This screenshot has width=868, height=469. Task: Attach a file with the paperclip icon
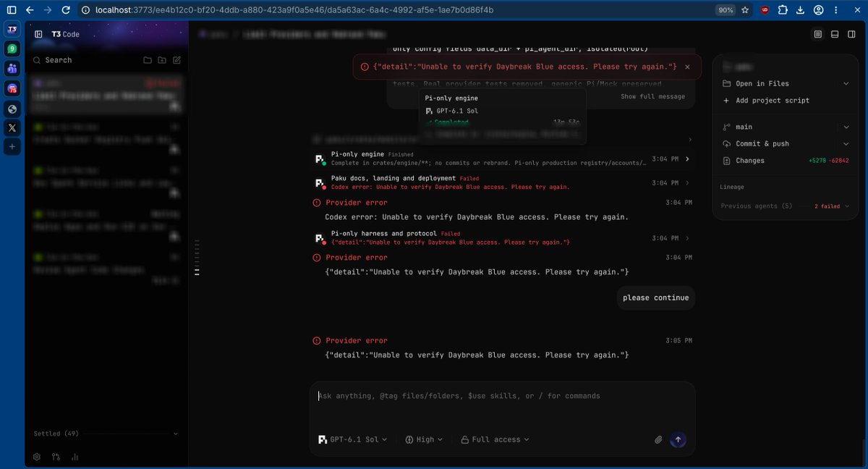tap(658, 439)
